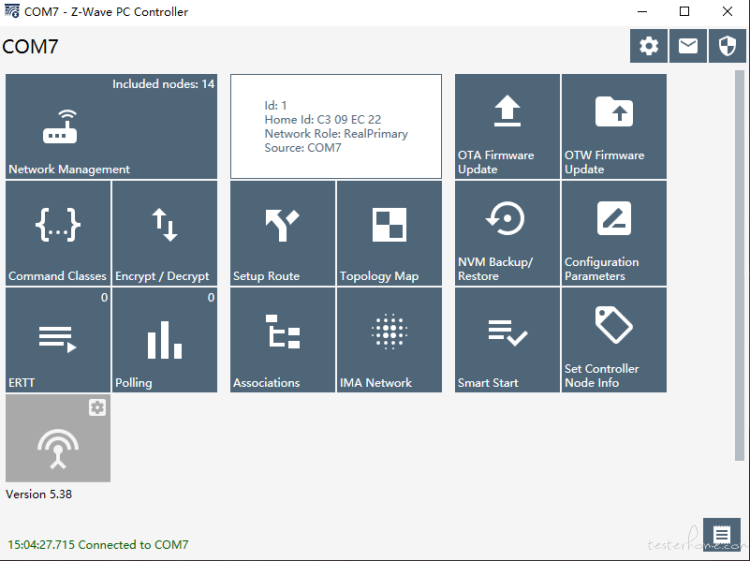Image resolution: width=750 pixels, height=561 pixels.
Task: Open the Configuration Parameters tile
Action: pos(614,233)
